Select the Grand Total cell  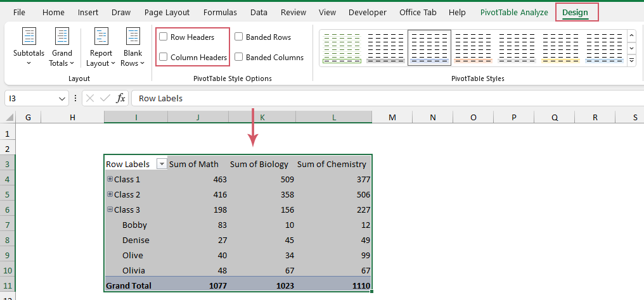pyautogui.click(x=129, y=285)
